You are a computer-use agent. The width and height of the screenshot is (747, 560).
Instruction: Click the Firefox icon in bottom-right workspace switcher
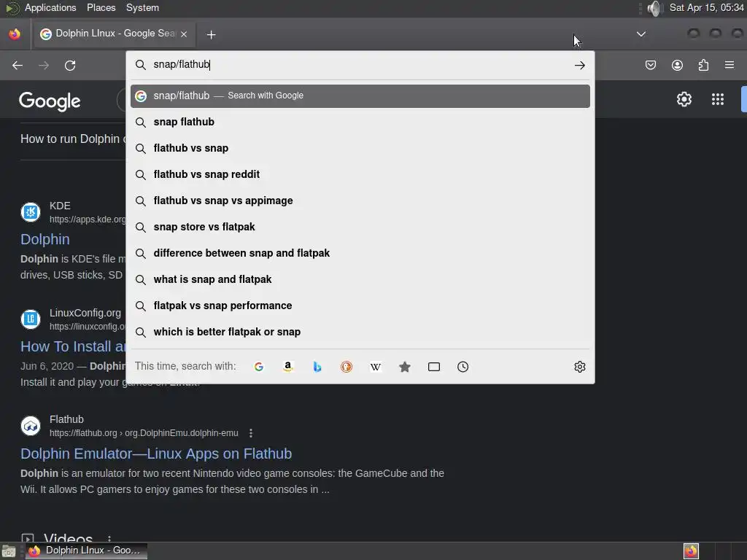pos(691,551)
